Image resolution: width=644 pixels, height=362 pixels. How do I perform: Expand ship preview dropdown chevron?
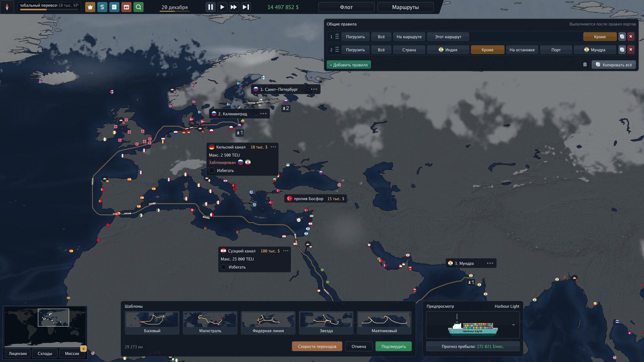click(513, 325)
